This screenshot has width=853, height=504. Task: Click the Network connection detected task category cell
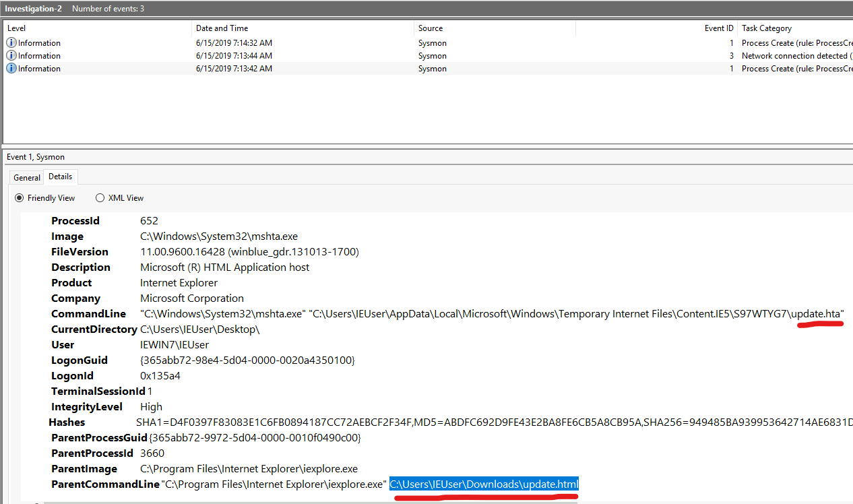(796, 56)
